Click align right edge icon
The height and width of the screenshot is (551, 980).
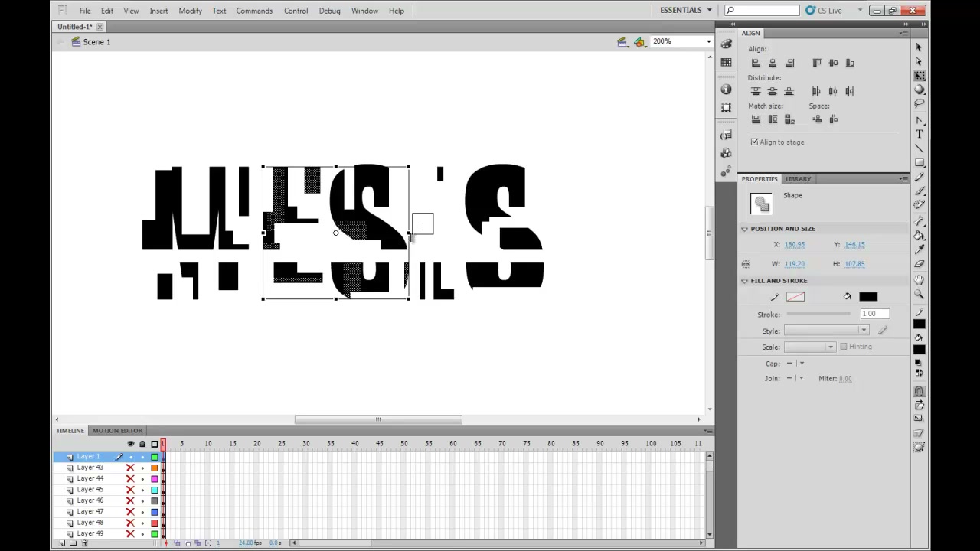(789, 63)
